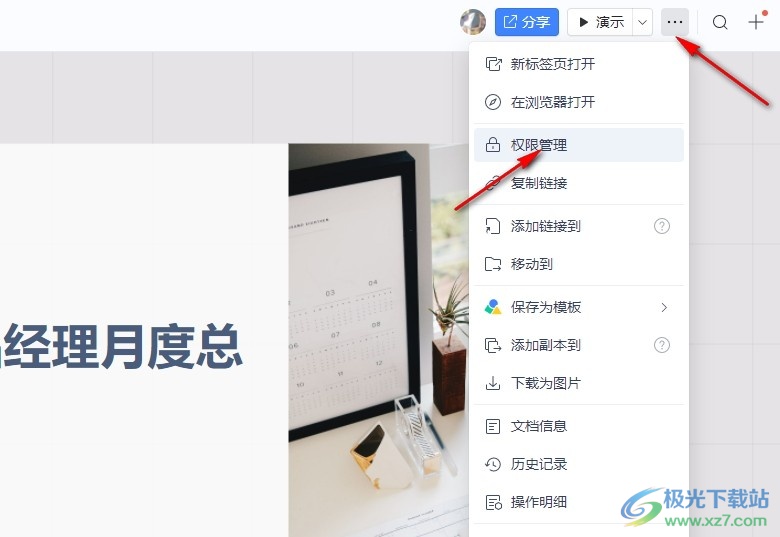Choose 在浏览器打开 from the menu
The image size is (780, 537).
click(579, 102)
